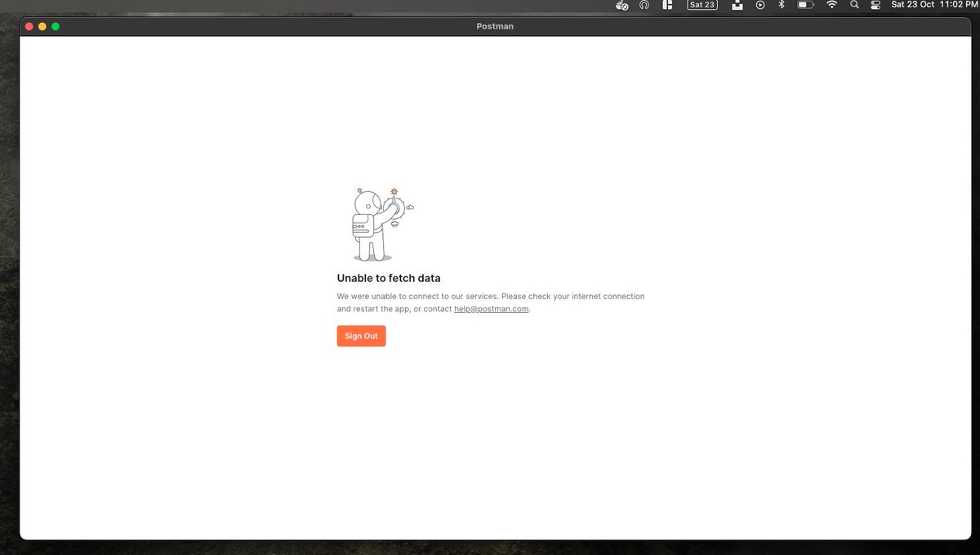Click the inbox tray menu bar icon

(x=737, y=5)
